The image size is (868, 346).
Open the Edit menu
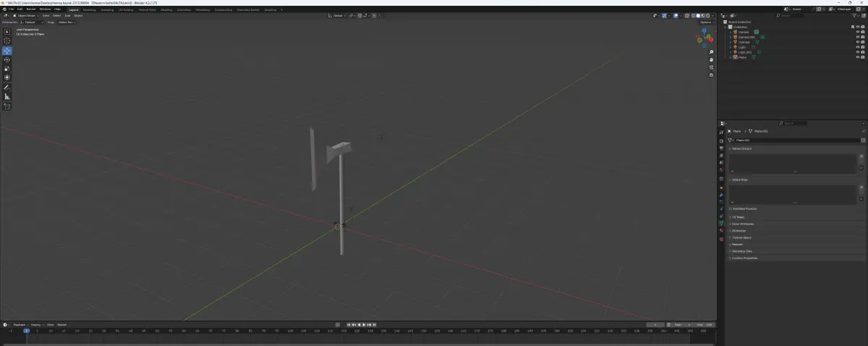(20, 9)
